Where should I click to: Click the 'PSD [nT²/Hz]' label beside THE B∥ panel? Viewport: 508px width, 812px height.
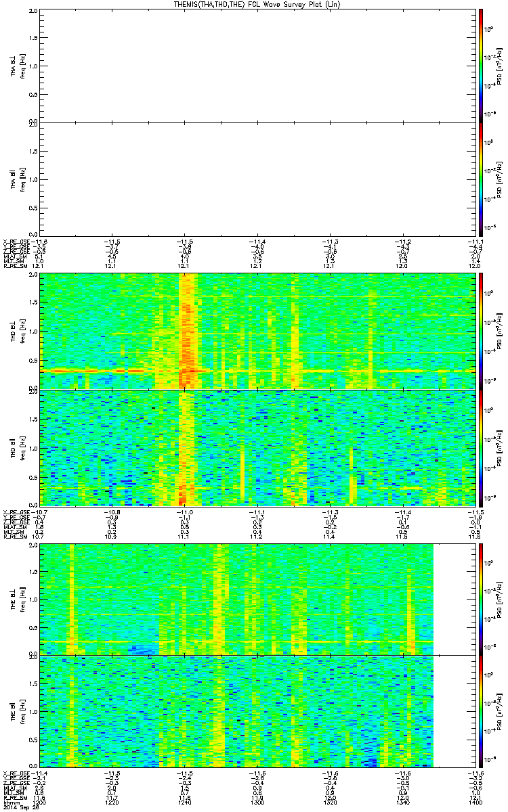pyautogui.click(x=500, y=710)
